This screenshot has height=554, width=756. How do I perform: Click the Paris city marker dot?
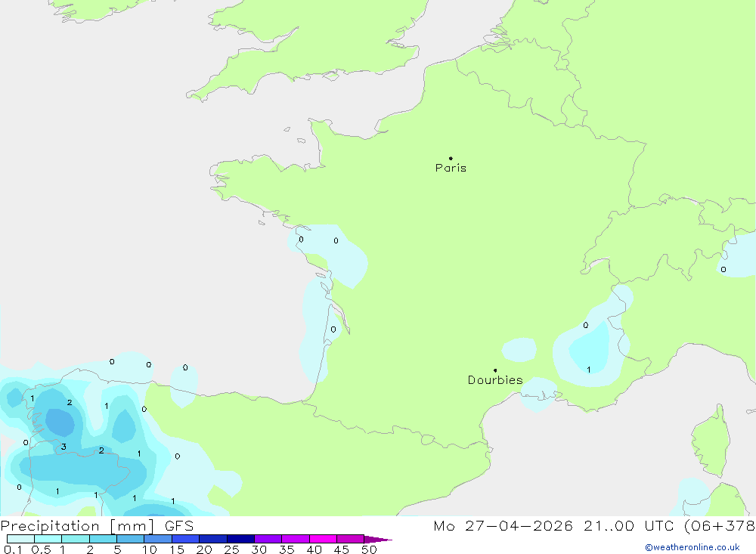pyautogui.click(x=451, y=158)
